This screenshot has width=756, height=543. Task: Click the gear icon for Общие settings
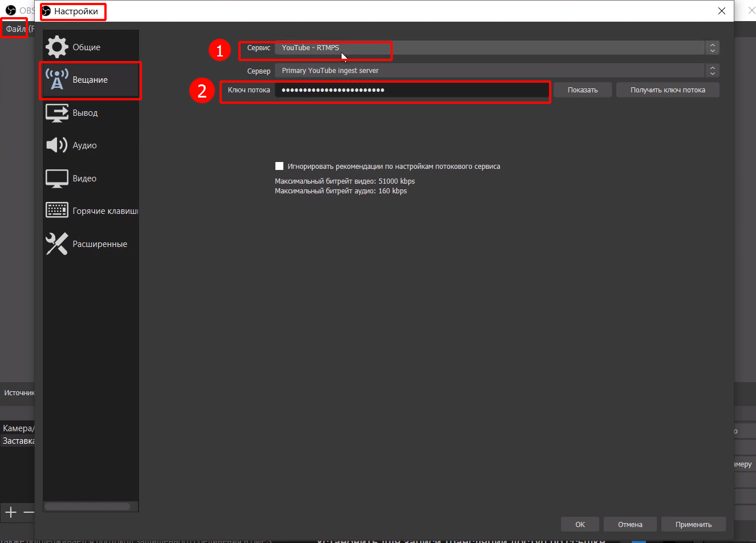click(57, 47)
